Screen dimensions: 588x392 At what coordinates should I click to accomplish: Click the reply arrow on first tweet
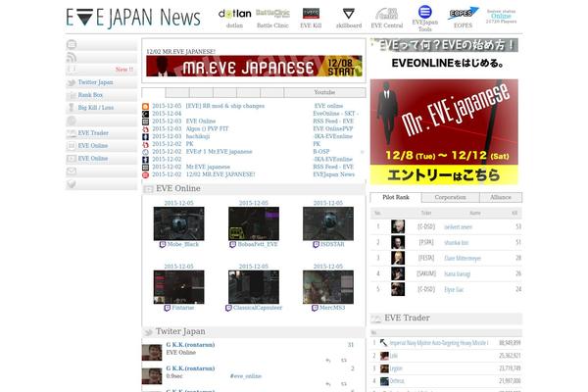click(328, 360)
